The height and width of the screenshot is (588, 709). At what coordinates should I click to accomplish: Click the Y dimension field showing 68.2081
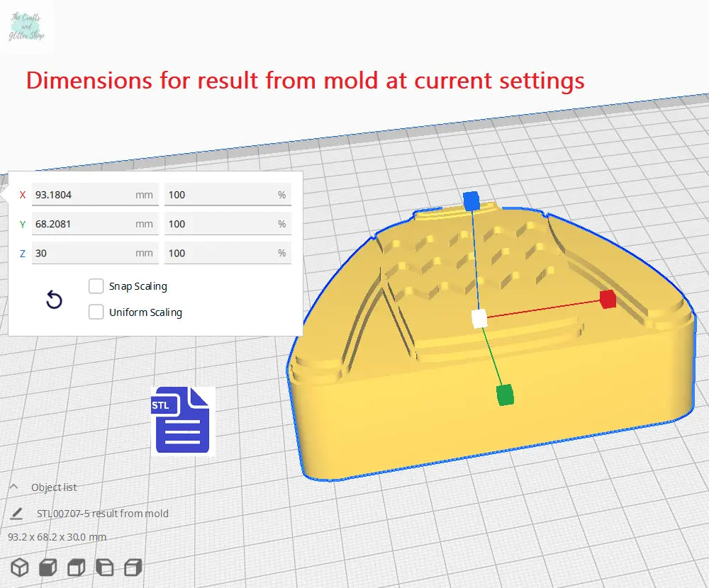click(84, 224)
